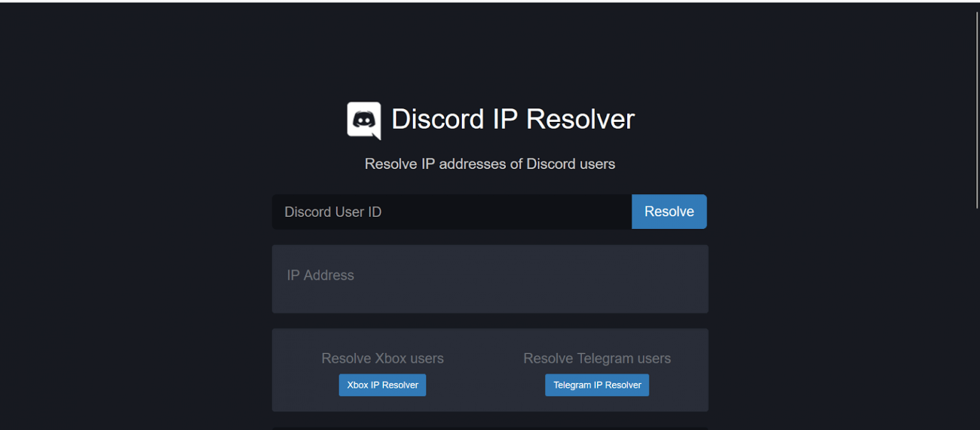Click the word Xbox in the Xbox heading

391,359
